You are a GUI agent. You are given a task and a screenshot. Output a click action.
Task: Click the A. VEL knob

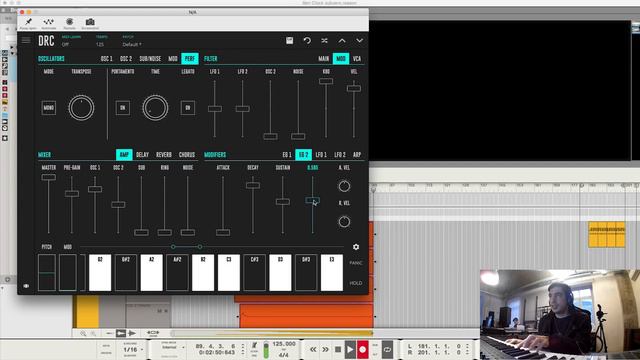point(344,186)
